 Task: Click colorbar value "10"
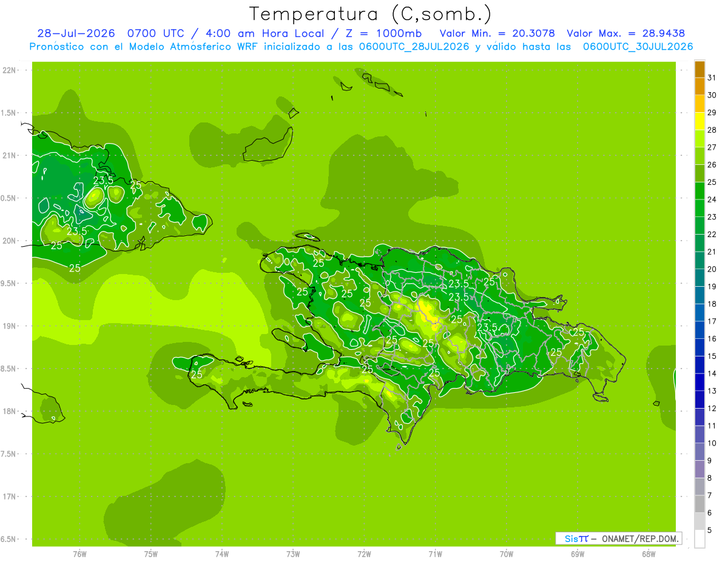(x=712, y=443)
